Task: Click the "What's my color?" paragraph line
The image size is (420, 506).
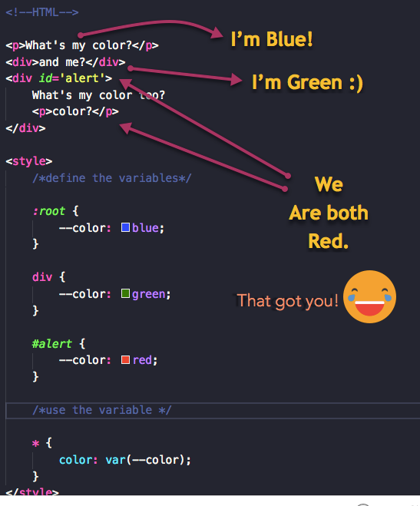Action: point(82,45)
